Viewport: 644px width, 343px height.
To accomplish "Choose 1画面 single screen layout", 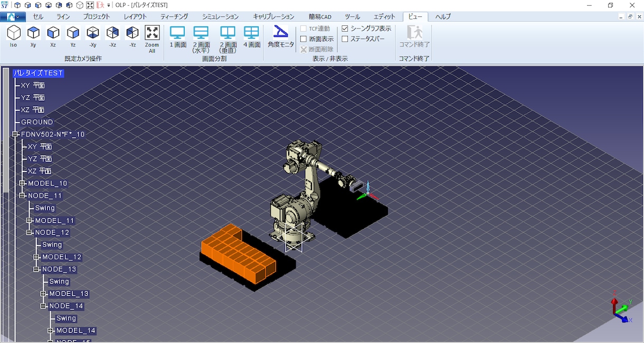I will 178,37.
